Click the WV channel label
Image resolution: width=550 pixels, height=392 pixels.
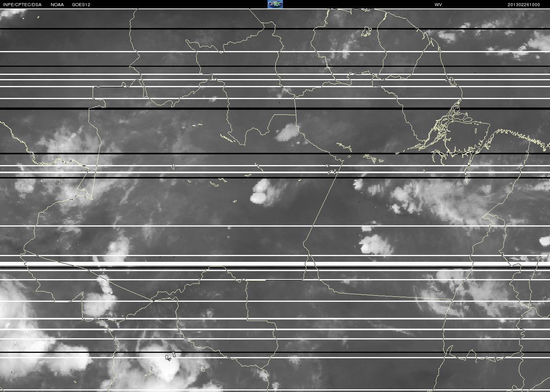click(x=438, y=5)
